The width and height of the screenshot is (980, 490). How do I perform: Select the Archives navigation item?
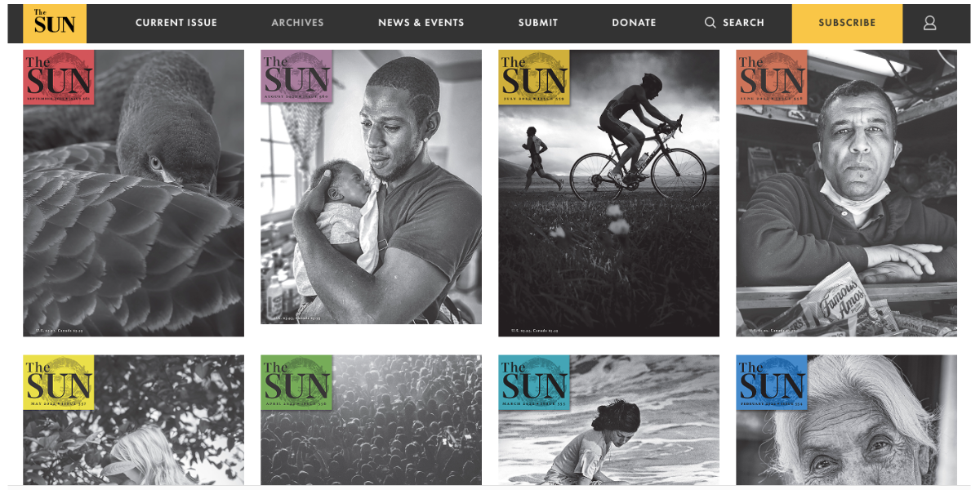pyautogui.click(x=297, y=23)
